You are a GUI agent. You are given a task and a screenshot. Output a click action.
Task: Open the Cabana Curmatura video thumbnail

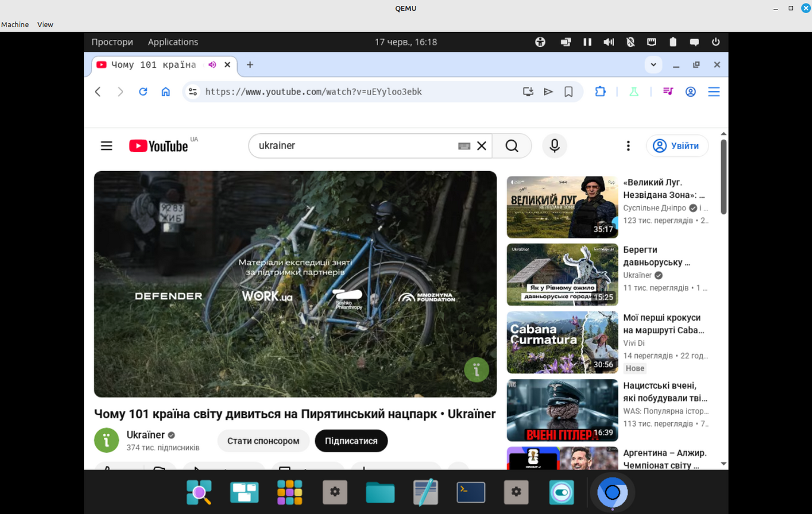(x=562, y=342)
